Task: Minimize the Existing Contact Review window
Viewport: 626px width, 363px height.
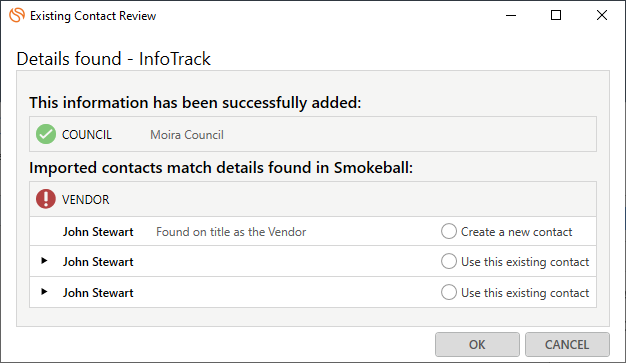Action: (x=511, y=16)
